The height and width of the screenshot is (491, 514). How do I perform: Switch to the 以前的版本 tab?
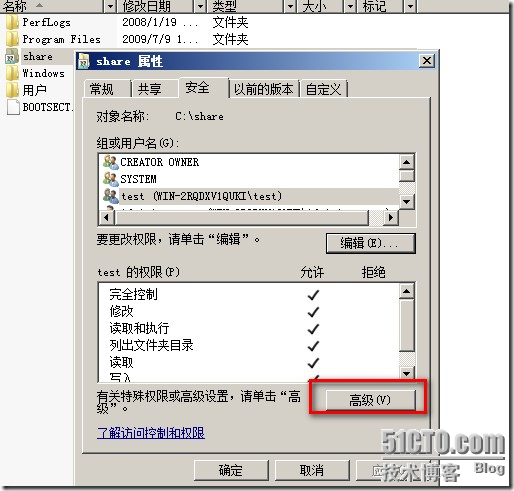pos(264,89)
